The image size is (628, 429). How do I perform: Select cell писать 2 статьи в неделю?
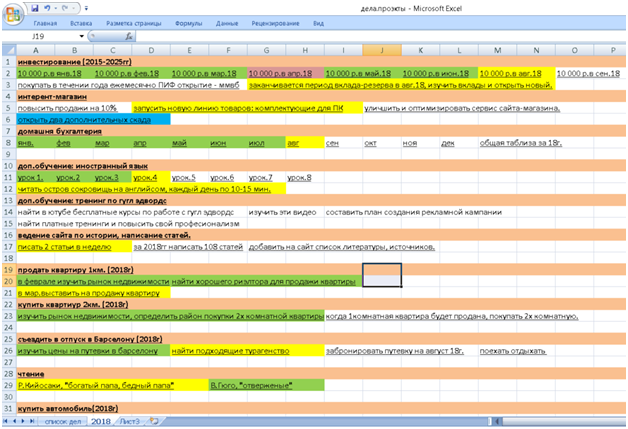(74, 247)
